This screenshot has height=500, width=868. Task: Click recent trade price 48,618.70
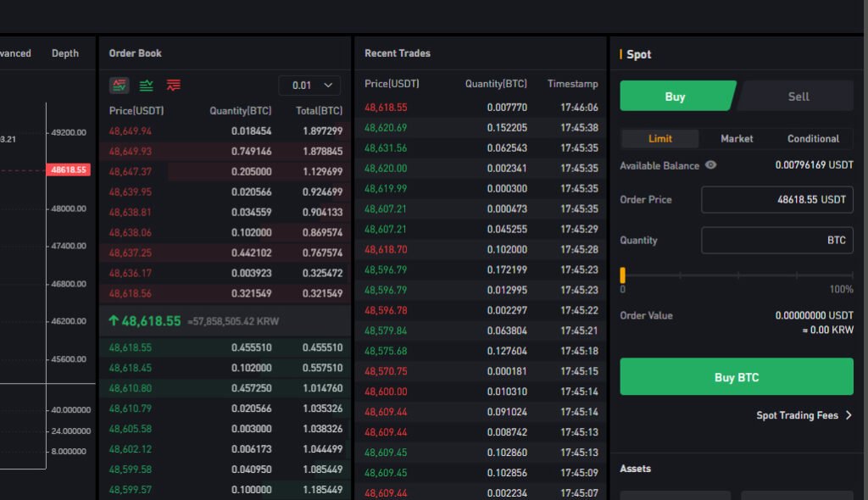pyautogui.click(x=386, y=250)
